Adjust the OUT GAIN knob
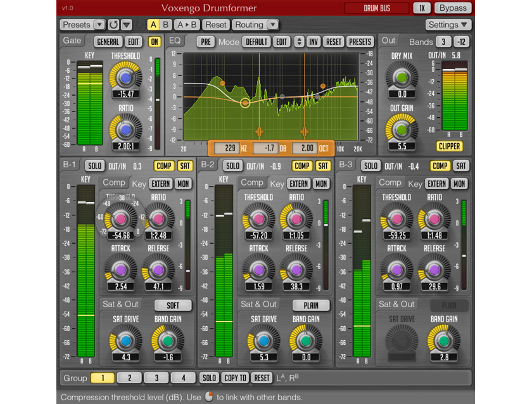This screenshot has height=404, width=532. 402,130
